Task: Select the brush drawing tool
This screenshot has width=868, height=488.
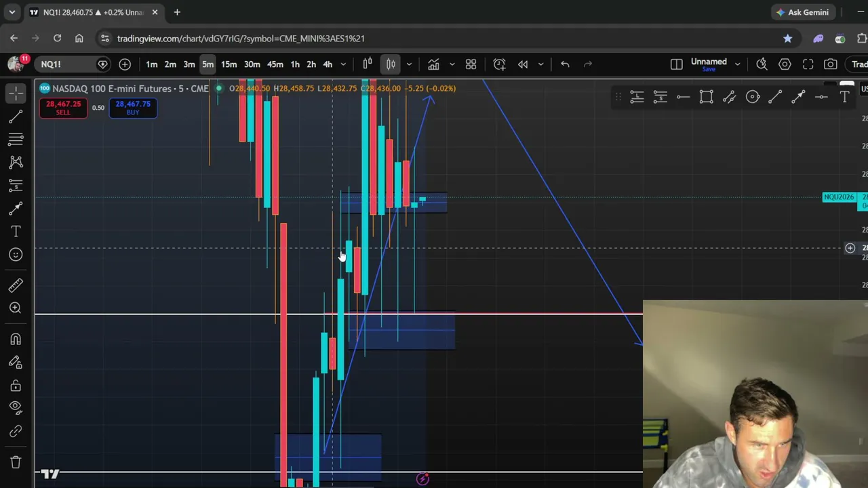Action: [16, 209]
